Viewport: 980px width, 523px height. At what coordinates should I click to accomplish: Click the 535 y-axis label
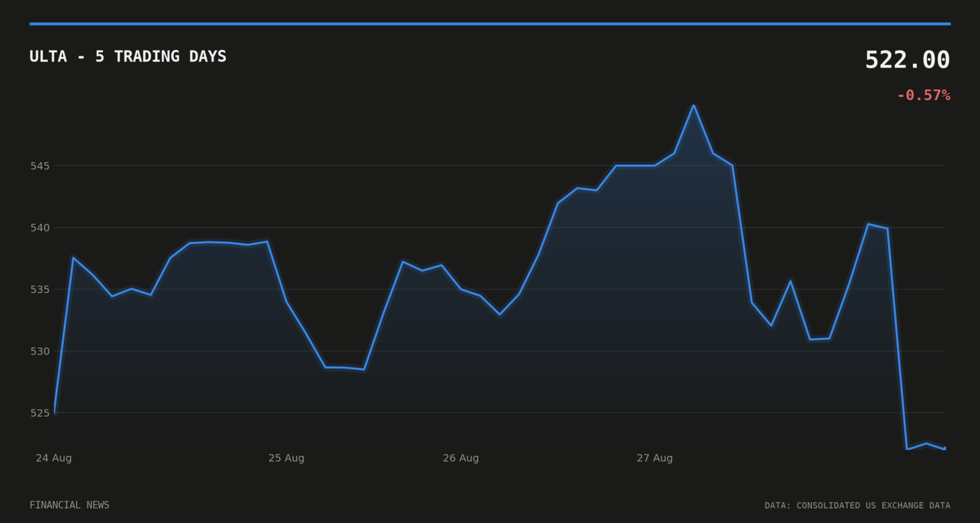coord(40,289)
